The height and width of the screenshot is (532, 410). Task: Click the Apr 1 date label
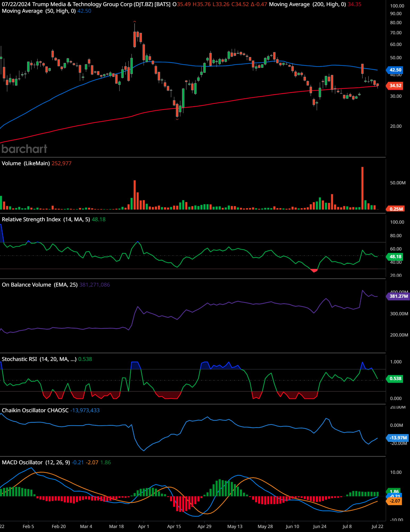pos(144,526)
